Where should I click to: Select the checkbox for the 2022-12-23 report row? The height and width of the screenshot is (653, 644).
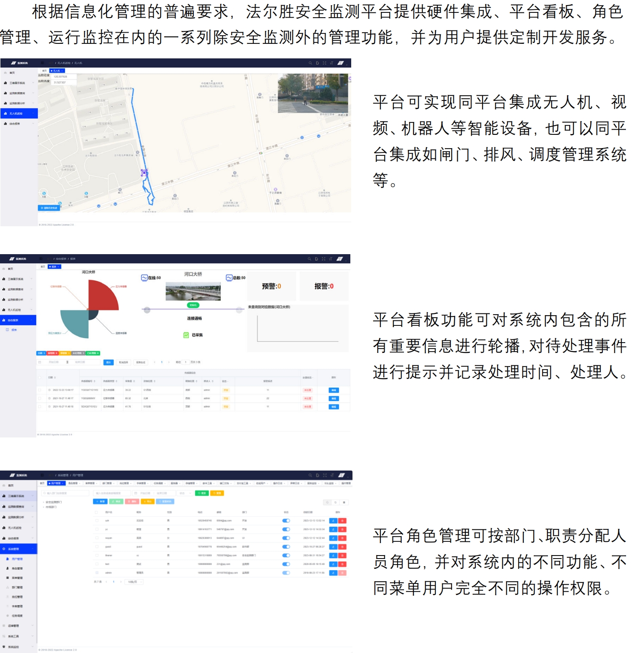39,390
